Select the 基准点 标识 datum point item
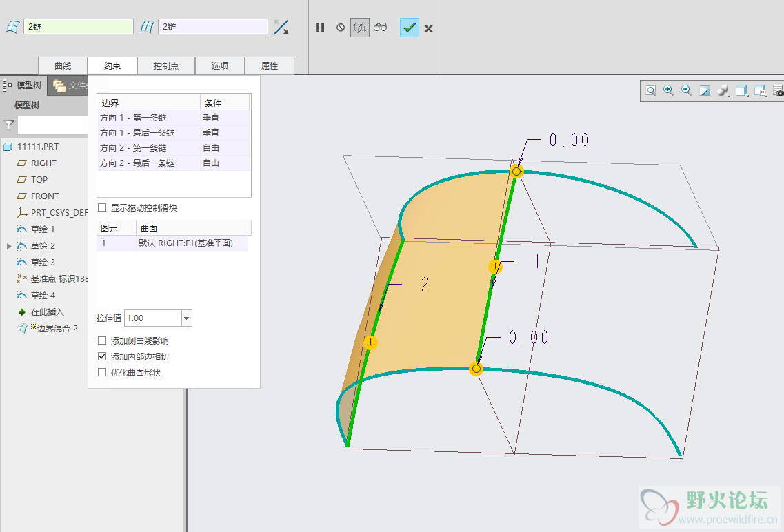Image resolution: width=784 pixels, height=532 pixels. [59, 278]
